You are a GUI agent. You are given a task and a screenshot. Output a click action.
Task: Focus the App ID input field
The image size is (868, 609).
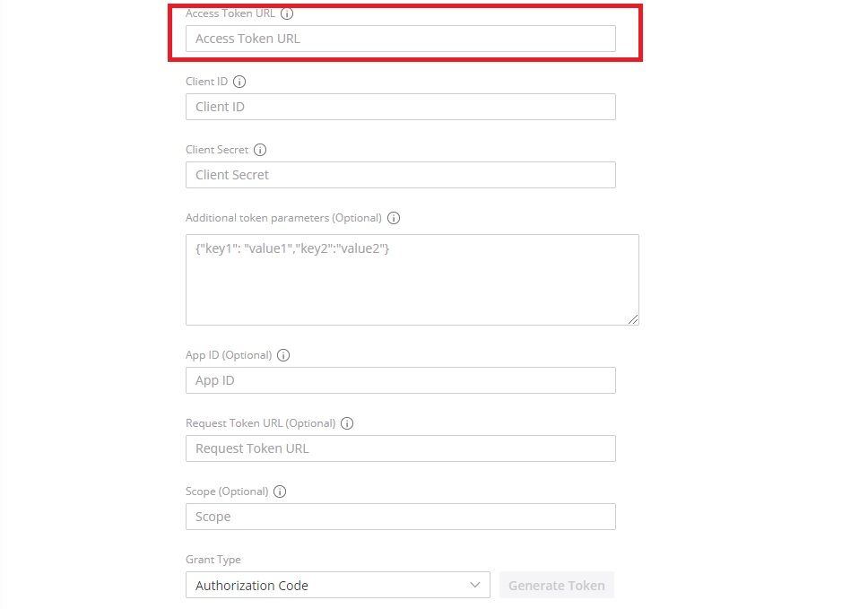point(401,380)
